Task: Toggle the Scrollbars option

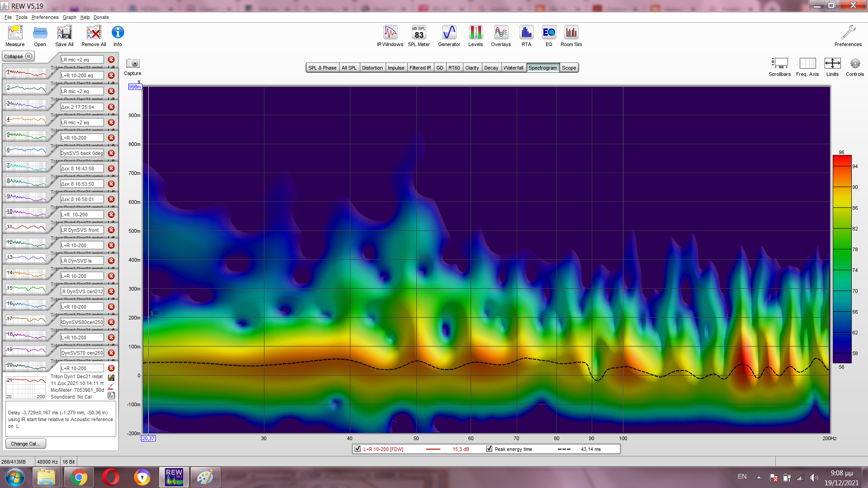Action: pyautogui.click(x=779, y=64)
